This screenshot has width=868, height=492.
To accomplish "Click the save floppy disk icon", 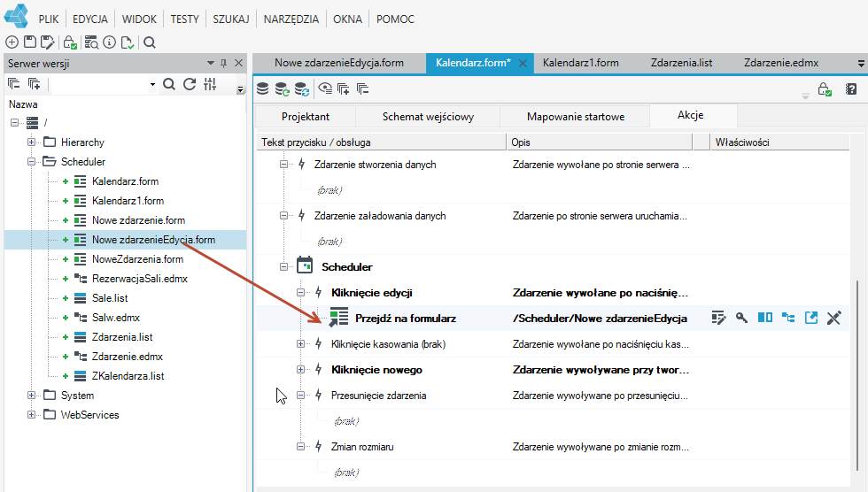I will [30, 42].
